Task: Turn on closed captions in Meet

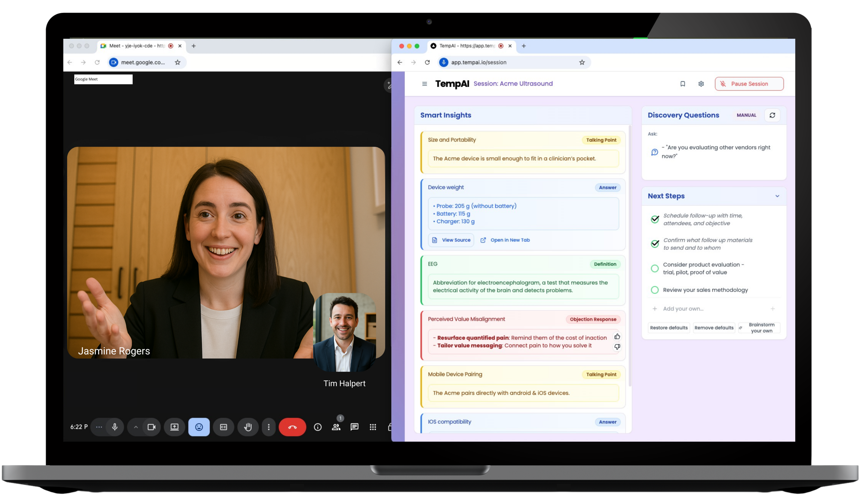Action: click(x=223, y=427)
